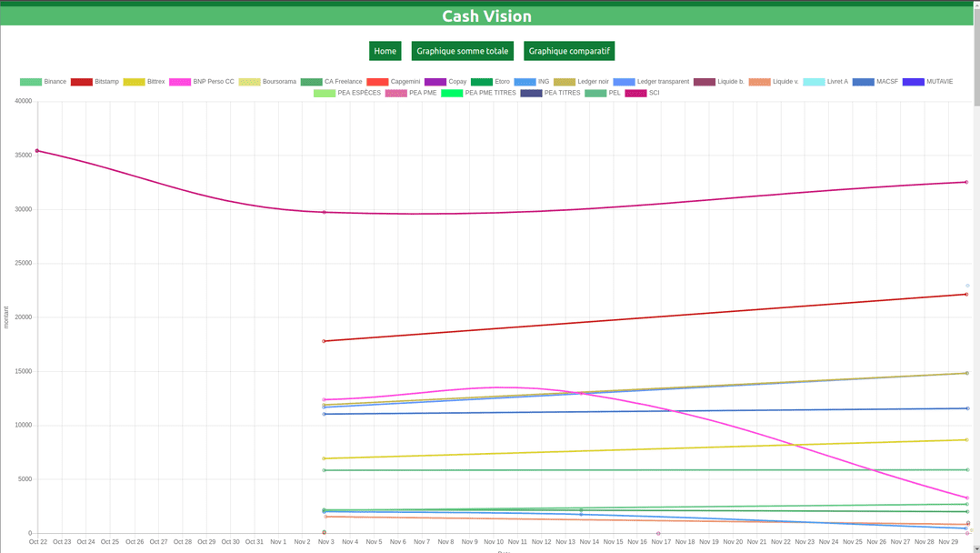This screenshot has height=553, width=980.
Task: Toggle the Copay legend entry
Action: coord(445,82)
